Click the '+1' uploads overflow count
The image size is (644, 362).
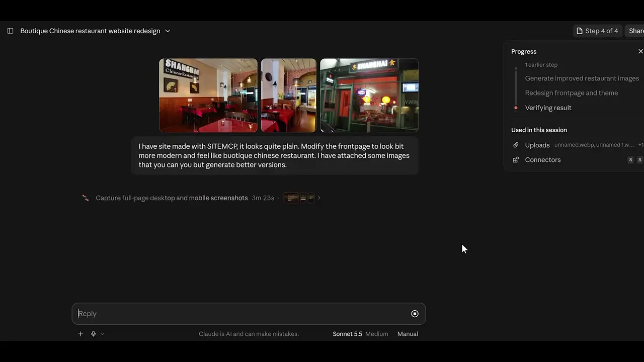(x=641, y=145)
